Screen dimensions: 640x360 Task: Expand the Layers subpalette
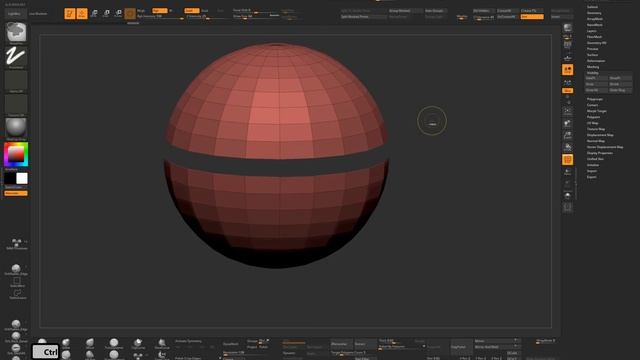click(x=592, y=31)
